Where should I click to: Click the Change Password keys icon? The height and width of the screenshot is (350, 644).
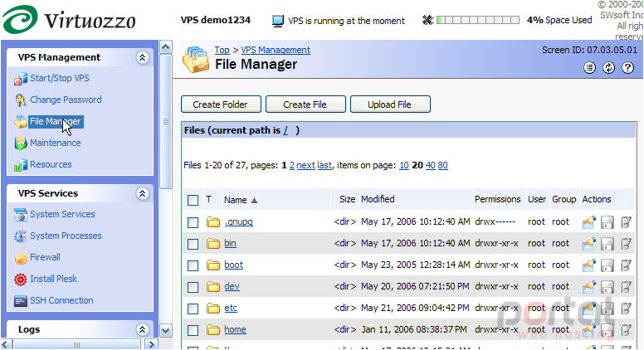click(21, 100)
